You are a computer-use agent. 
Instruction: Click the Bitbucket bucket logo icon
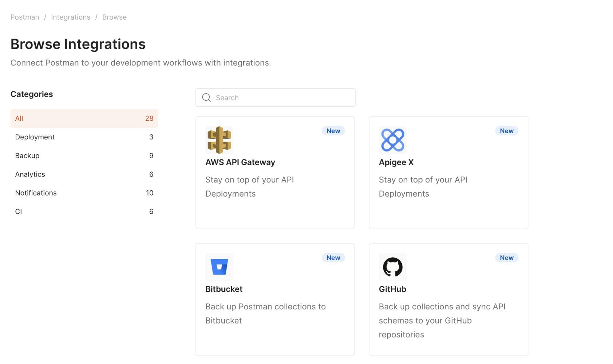219,267
